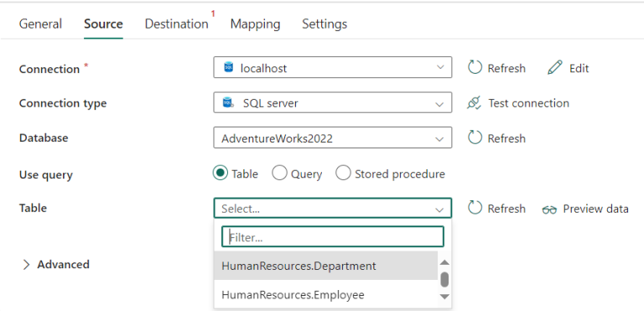Select the Stored procedure radio option

343,174
